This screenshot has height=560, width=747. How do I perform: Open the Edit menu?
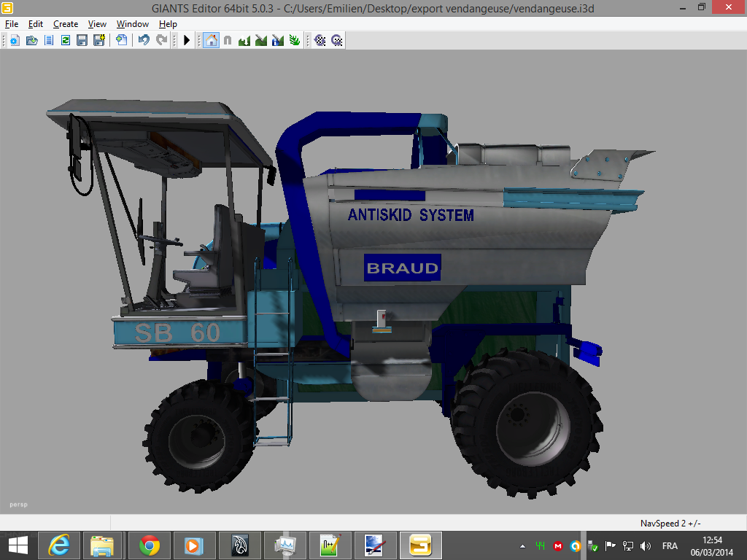point(36,24)
